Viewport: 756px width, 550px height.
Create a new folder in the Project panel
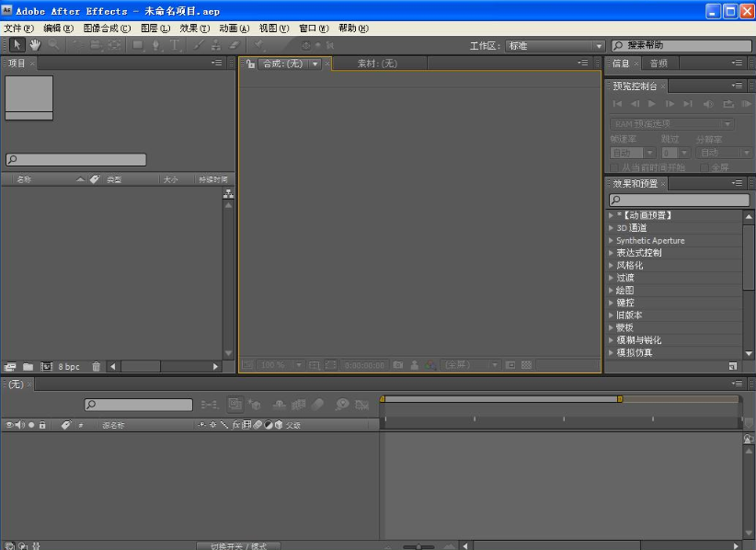29,366
